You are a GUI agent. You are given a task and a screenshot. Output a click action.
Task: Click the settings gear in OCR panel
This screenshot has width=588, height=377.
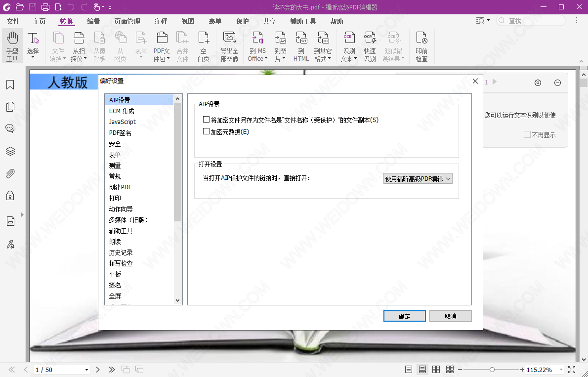point(538,83)
